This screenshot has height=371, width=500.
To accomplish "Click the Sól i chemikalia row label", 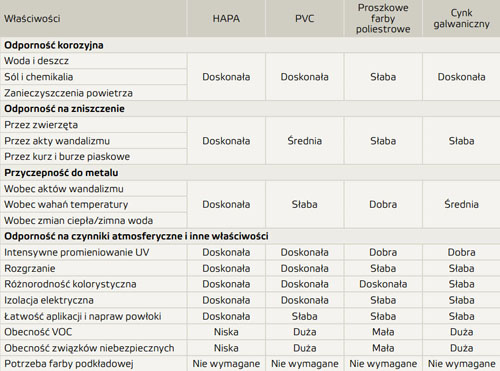I will (x=38, y=77).
